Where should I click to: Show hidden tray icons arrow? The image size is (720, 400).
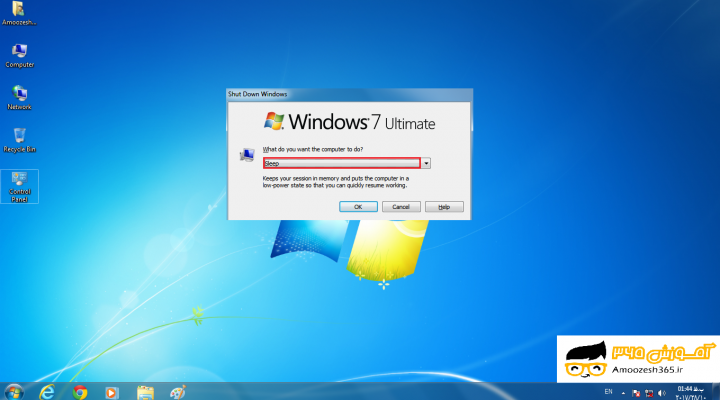pyautogui.click(x=623, y=393)
